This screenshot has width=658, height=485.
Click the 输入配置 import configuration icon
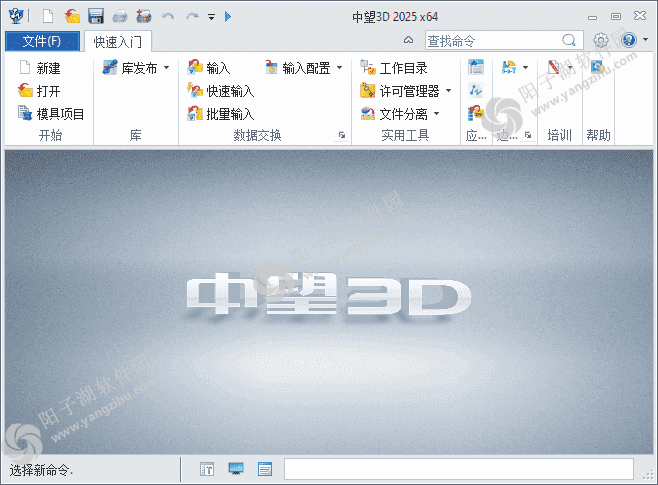272,68
